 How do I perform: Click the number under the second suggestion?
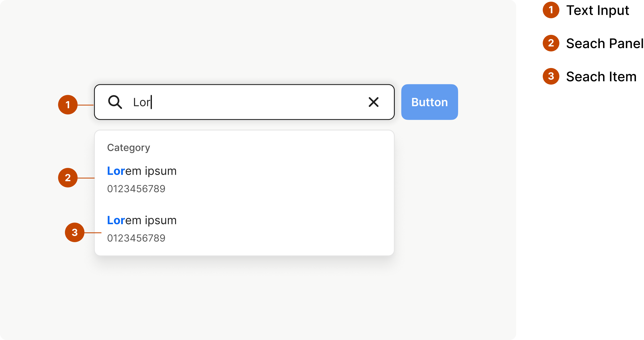tap(136, 238)
